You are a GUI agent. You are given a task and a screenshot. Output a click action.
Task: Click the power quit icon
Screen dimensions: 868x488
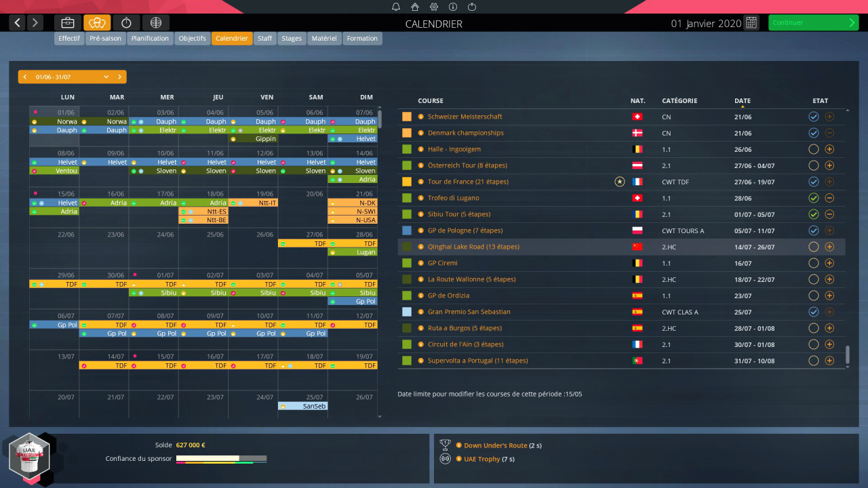[472, 7]
